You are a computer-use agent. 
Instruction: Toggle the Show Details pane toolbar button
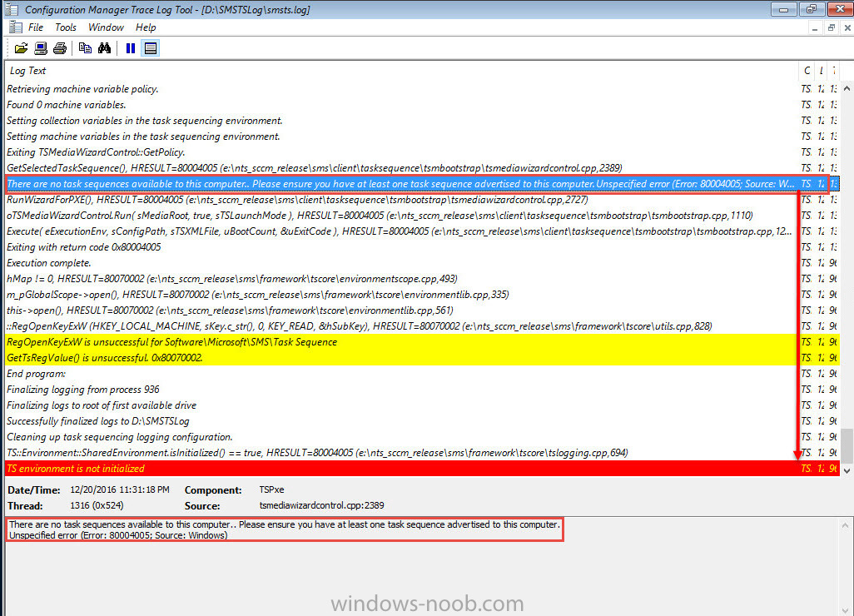coord(150,48)
